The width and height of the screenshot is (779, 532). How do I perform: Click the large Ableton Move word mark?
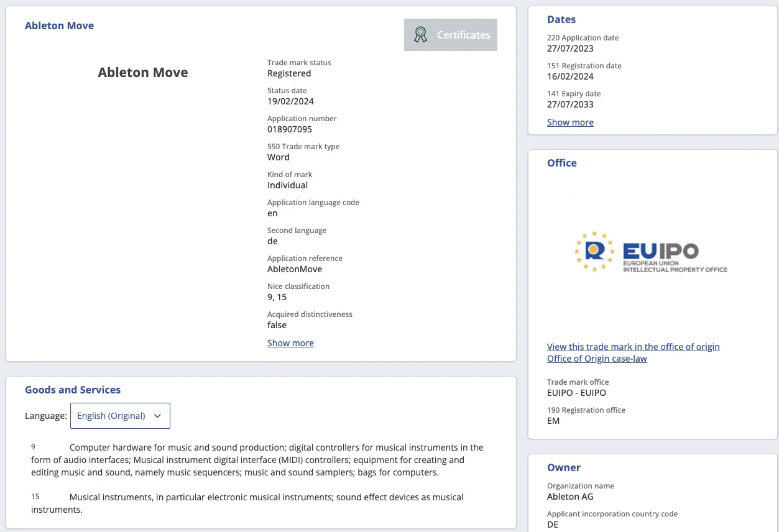(143, 73)
